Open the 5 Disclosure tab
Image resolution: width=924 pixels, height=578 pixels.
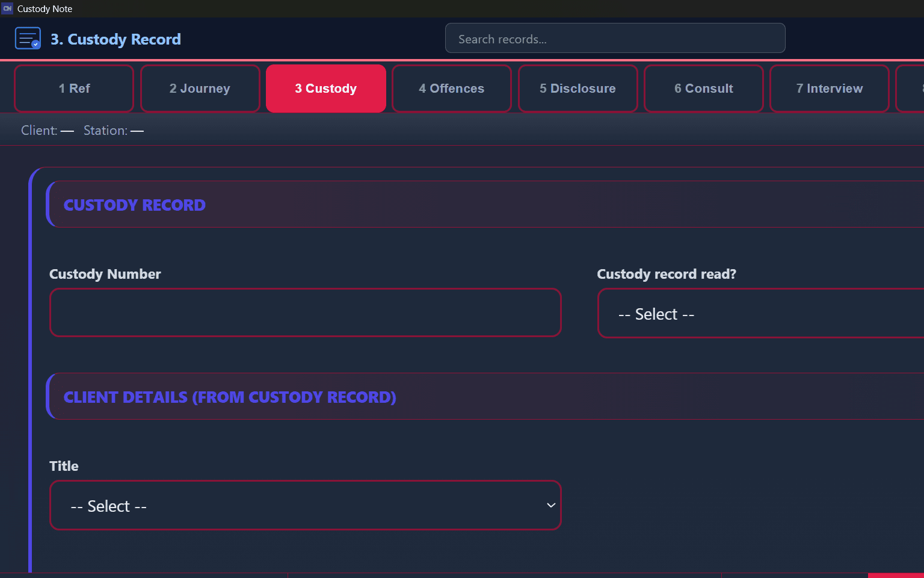pyautogui.click(x=577, y=89)
